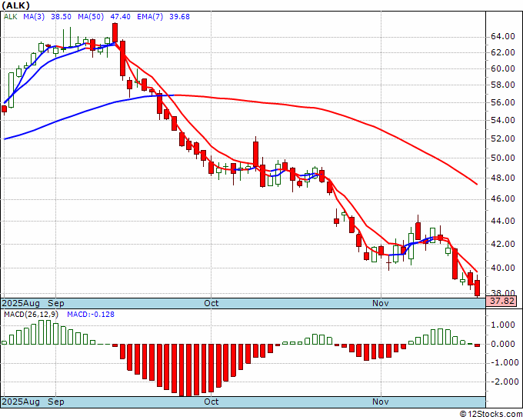Click Sep on the price chart date axis
The height and width of the screenshot is (420, 523).
[56, 303]
